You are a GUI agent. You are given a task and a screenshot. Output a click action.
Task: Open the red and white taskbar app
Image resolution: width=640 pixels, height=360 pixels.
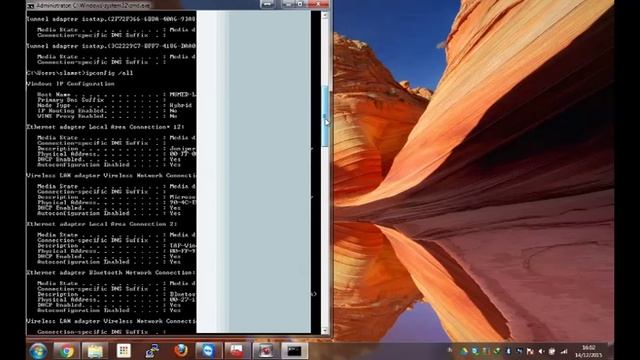click(x=237, y=351)
